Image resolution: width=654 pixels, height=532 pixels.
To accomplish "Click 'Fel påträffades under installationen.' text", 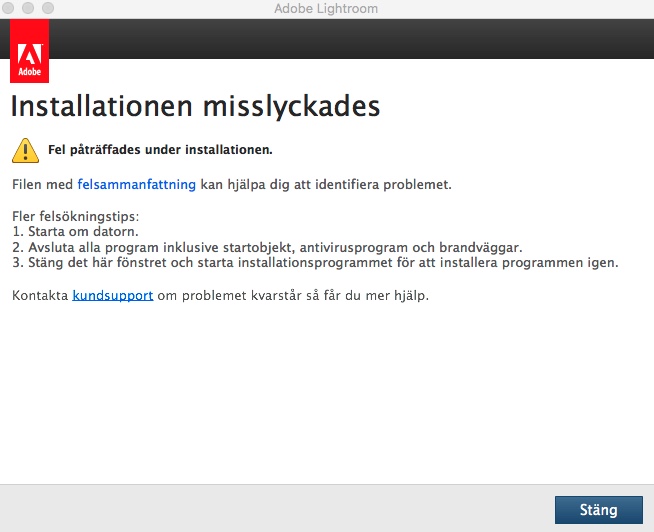I will 160,150.
